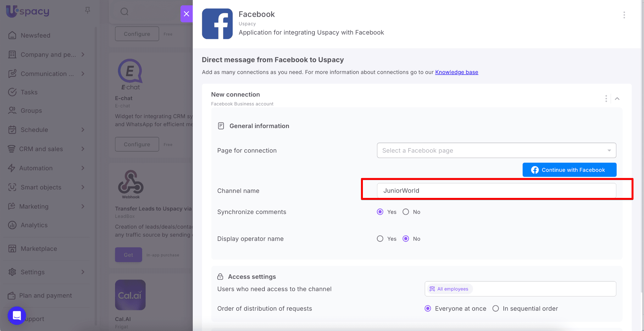Open the Knowledge base link
This screenshot has height=331, width=644.
457,72
